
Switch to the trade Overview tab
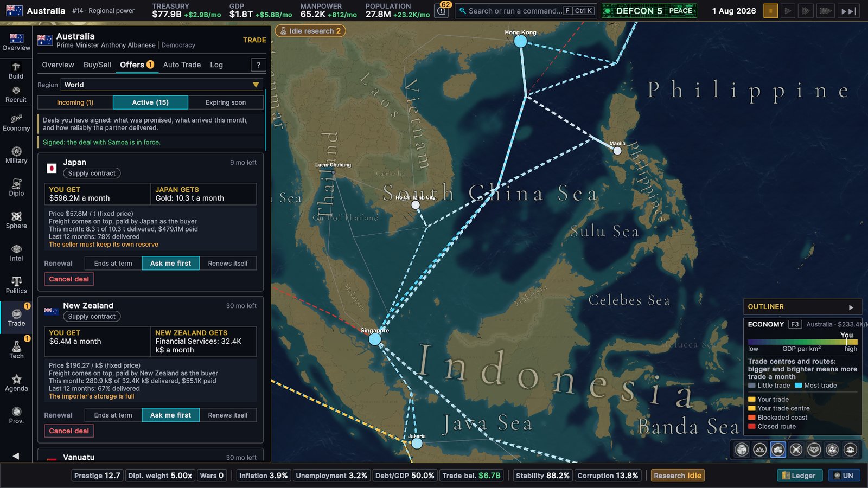58,65
